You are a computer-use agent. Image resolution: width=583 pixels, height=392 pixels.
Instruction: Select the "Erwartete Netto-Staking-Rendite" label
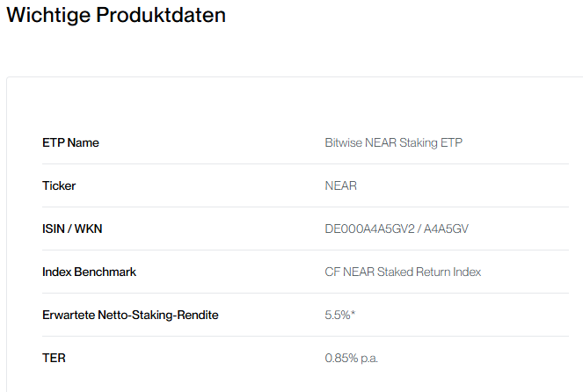coord(130,315)
